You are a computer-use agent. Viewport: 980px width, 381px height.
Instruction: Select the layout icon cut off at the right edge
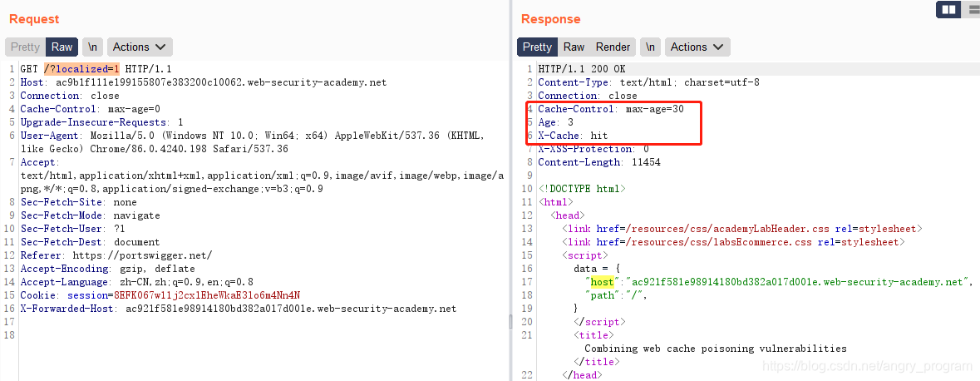[x=972, y=10]
